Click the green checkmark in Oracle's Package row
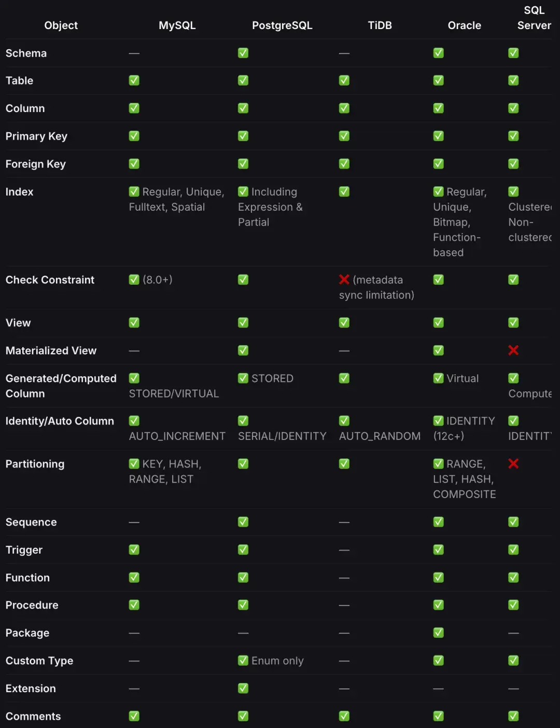 [439, 633]
